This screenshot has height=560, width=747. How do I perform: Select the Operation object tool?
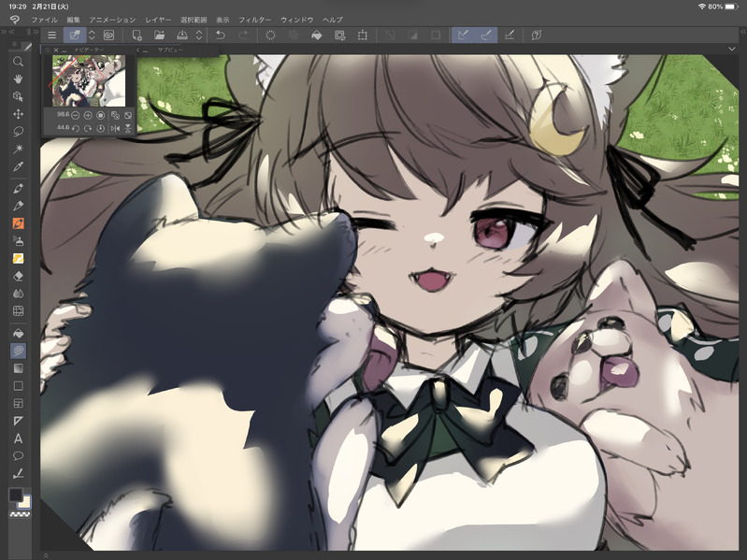[x=18, y=96]
